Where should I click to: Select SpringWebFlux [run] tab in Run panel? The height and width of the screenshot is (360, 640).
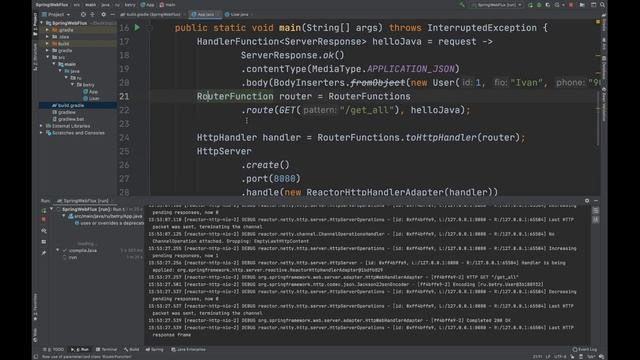coord(83,201)
